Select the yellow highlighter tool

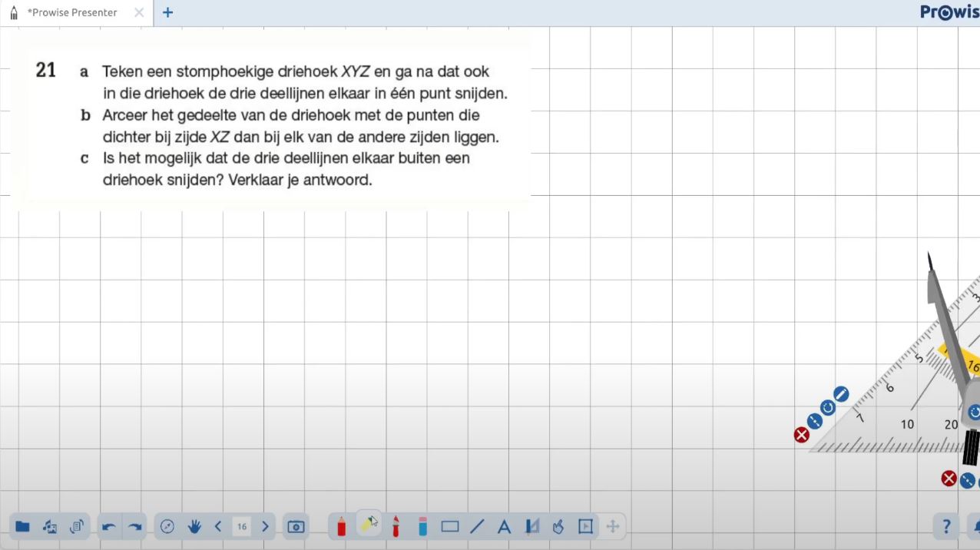[369, 524]
